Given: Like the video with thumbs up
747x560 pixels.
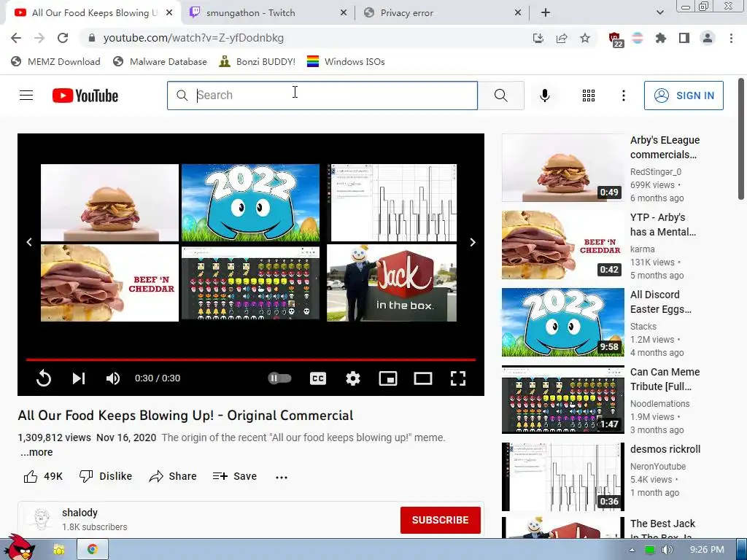Looking at the screenshot, I should tap(43, 476).
